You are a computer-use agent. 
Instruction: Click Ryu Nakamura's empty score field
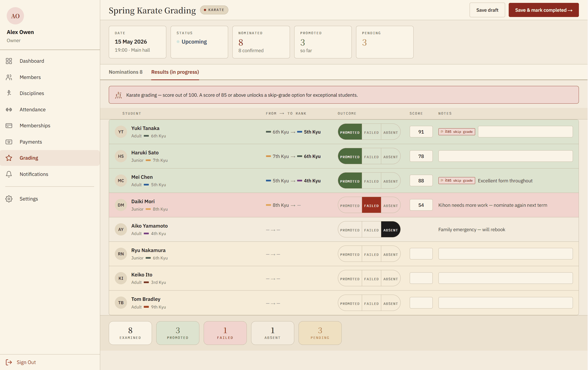click(x=421, y=254)
